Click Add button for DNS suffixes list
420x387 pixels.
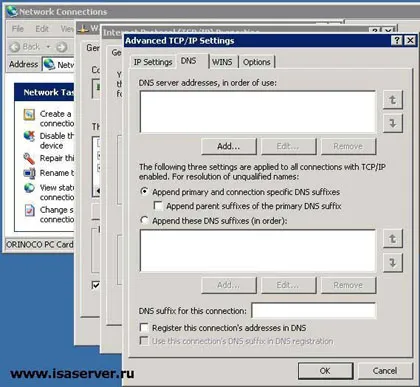(x=229, y=285)
